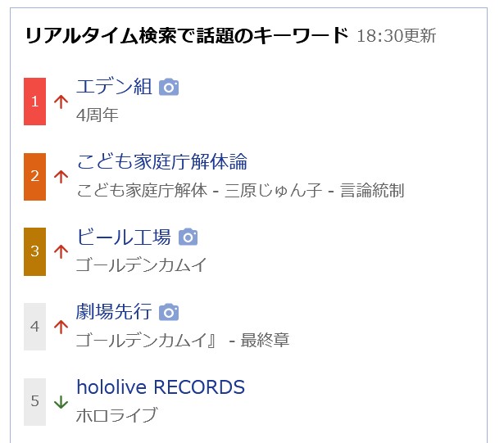Open the エデン組 keyword link
504x443 pixels.
(x=114, y=87)
